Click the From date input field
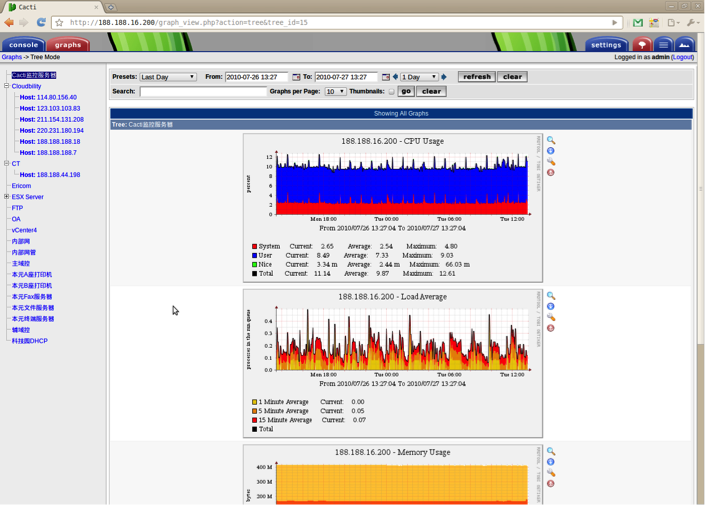The width and height of the screenshot is (705, 505). coord(256,77)
